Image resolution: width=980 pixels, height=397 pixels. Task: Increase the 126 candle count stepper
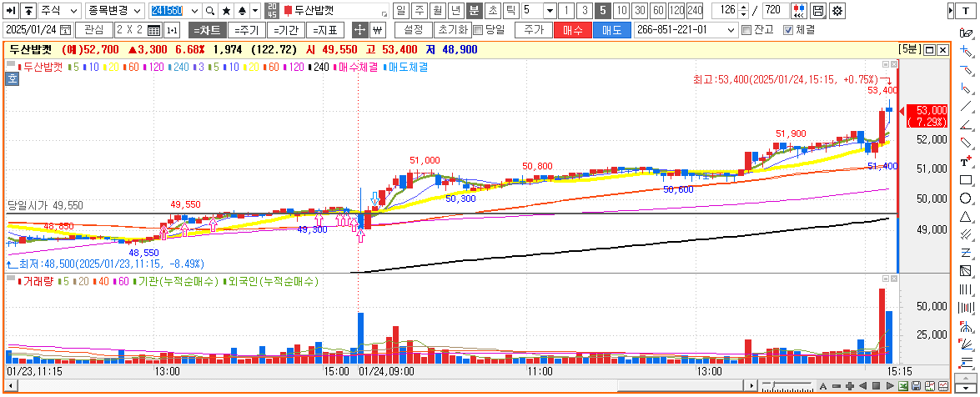743,8
